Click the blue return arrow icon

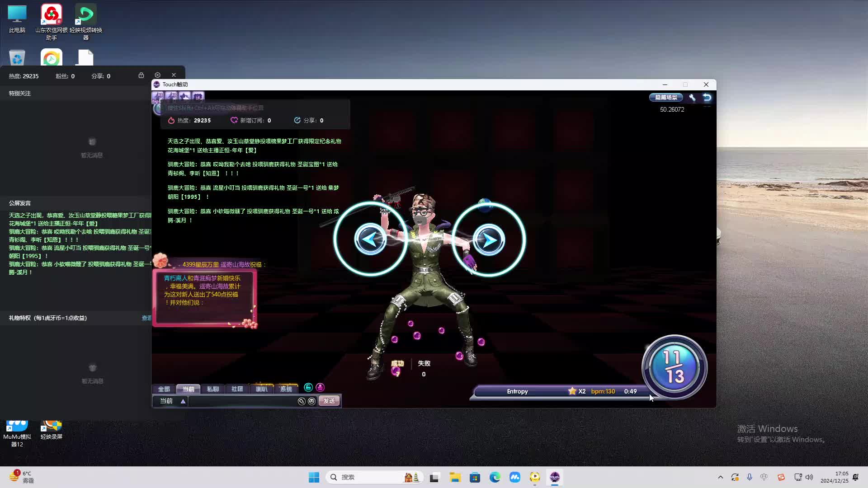[x=707, y=98]
